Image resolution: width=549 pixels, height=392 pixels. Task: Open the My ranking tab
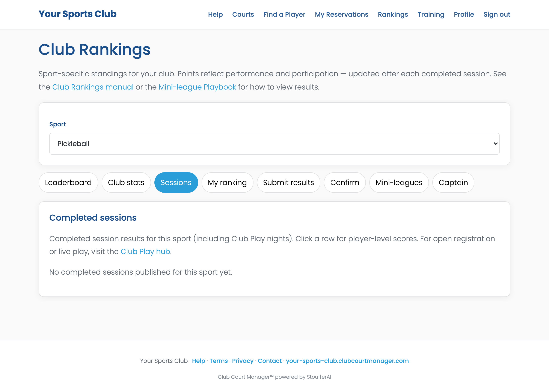(x=227, y=183)
